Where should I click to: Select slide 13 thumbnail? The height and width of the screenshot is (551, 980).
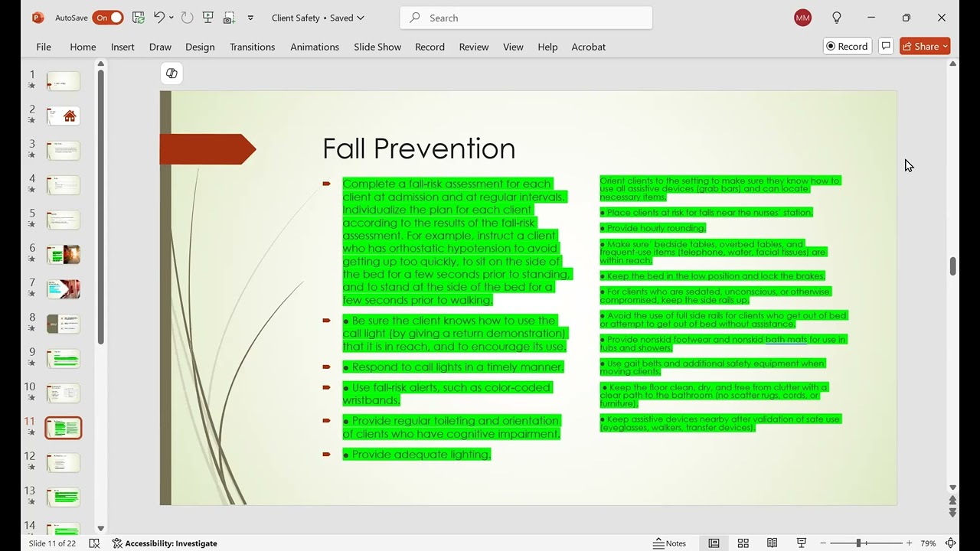coord(64,497)
